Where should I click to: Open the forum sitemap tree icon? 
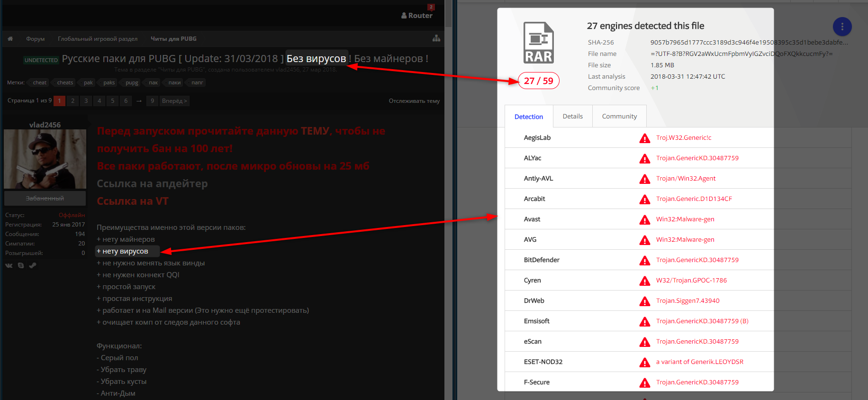[x=436, y=38]
